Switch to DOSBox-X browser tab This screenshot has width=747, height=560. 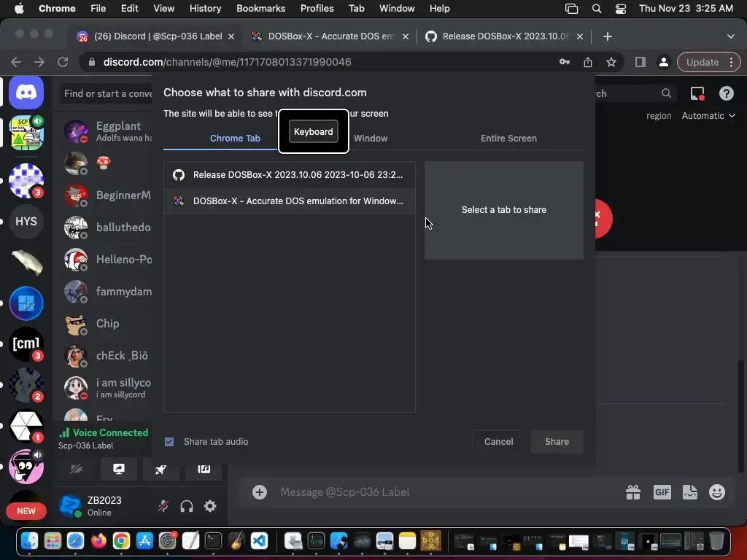[x=330, y=36]
